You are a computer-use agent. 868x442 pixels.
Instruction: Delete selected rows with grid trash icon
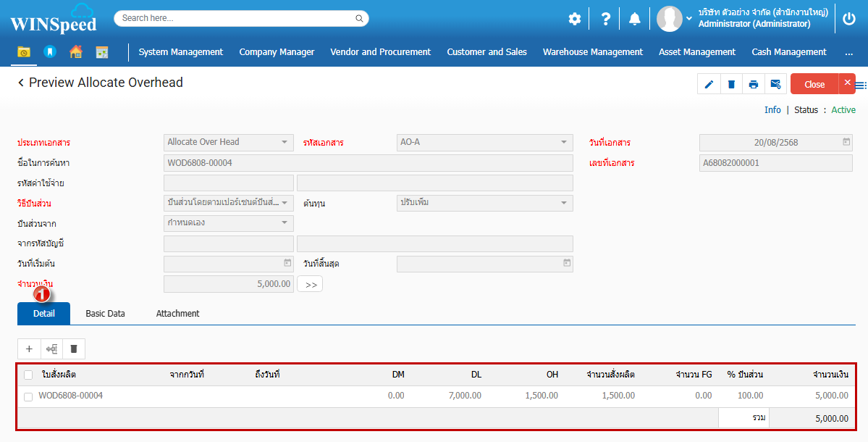tap(73, 349)
